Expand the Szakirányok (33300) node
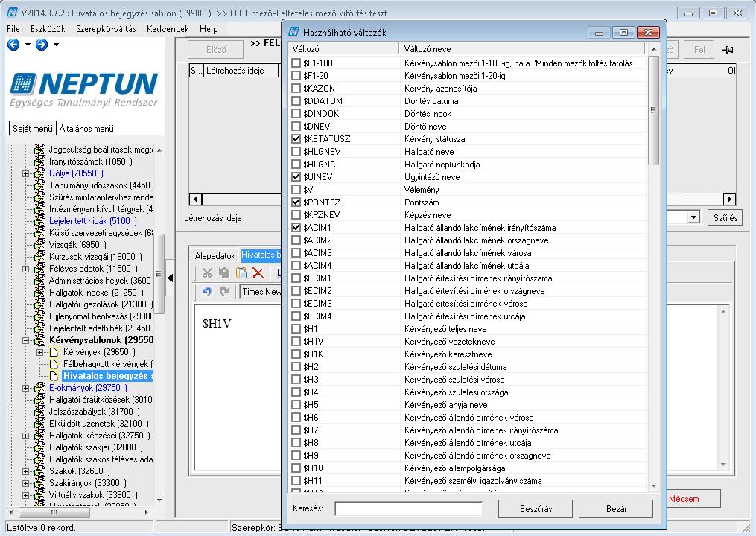 (25, 483)
